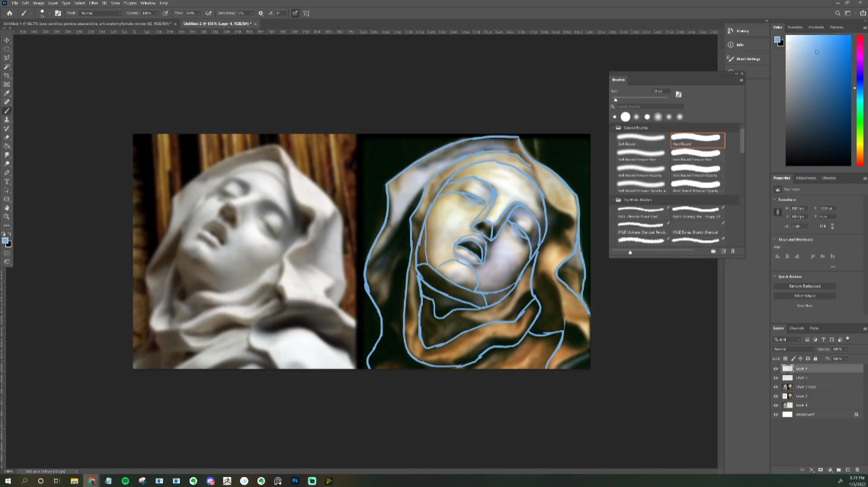The height and width of the screenshot is (487, 868).
Task: Select the Lasso tool
Action: (7, 58)
